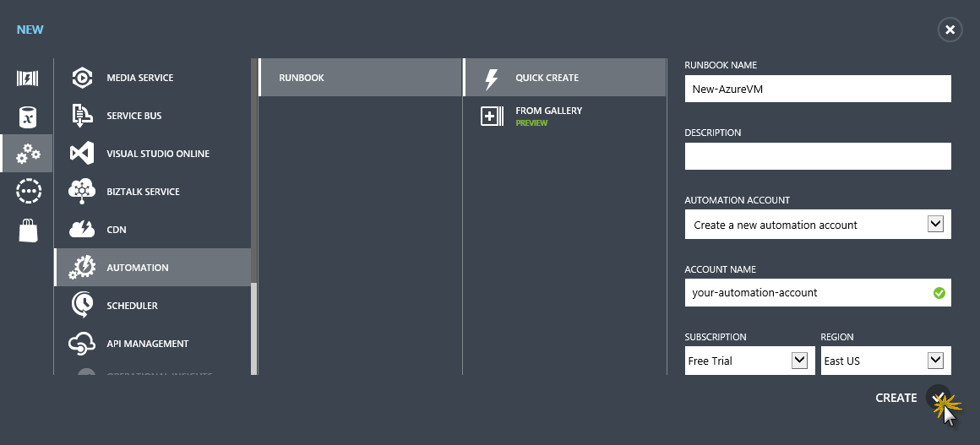Choose Quick Create option

click(565, 78)
